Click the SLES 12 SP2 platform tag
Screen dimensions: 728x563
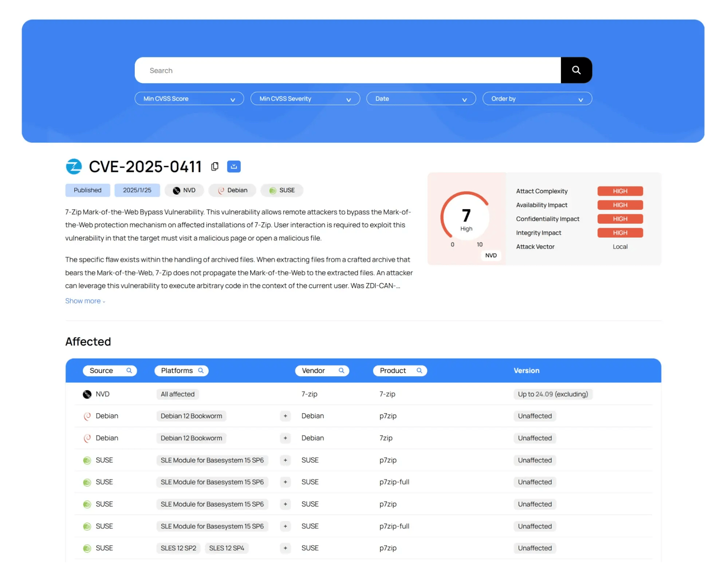pyautogui.click(x=178, y=548)
